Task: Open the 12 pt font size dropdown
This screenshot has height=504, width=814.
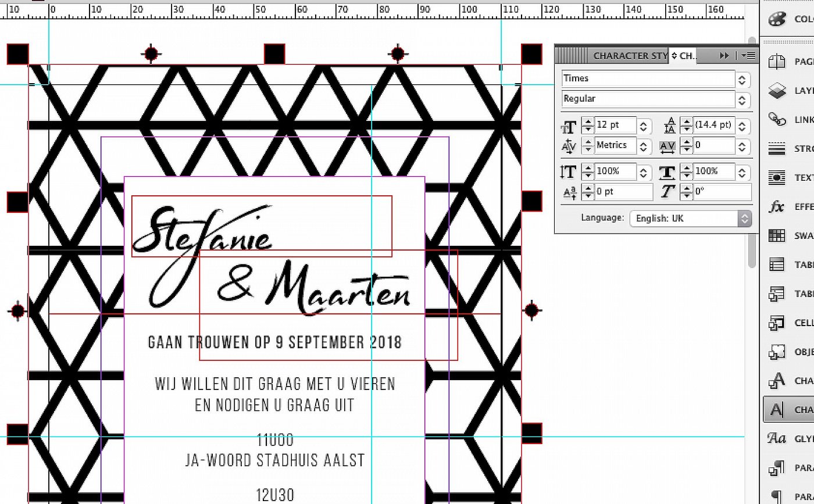Action: click(x=644, y=126)
